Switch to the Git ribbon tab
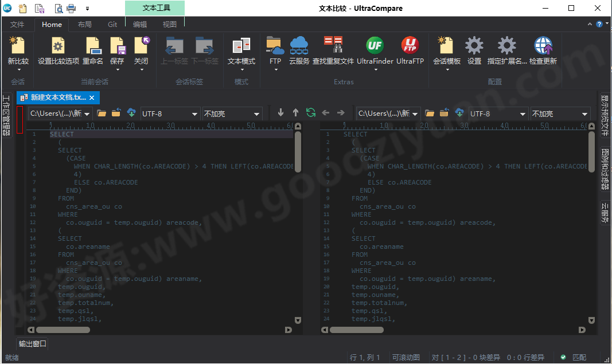This screenshot has width=612, height=364. [x=112, y=24]
